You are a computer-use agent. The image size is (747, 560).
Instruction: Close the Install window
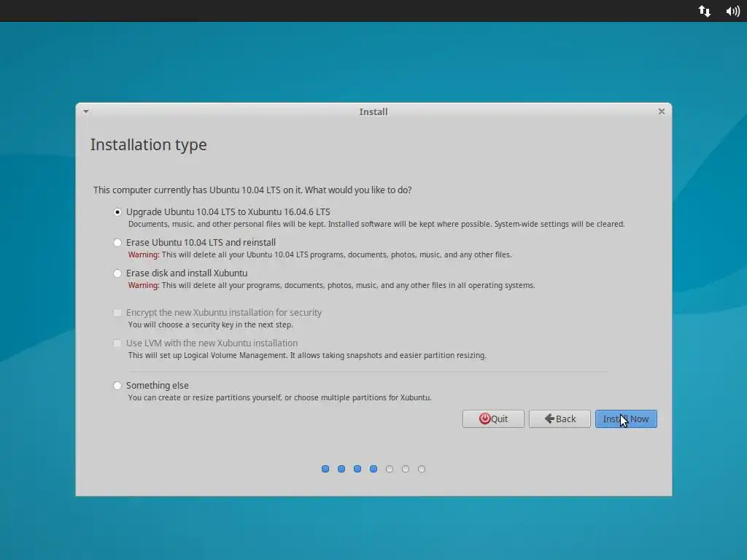661,112
